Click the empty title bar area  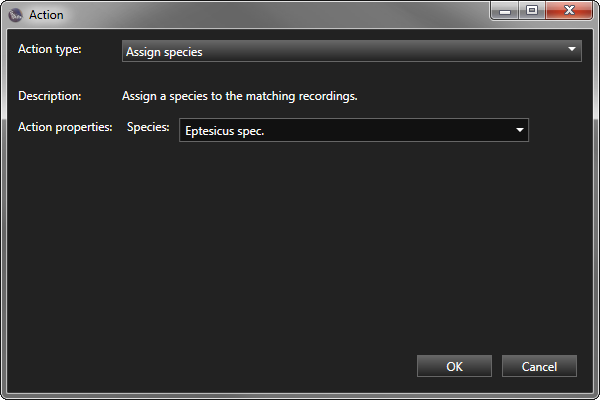[x=276, y=15]
